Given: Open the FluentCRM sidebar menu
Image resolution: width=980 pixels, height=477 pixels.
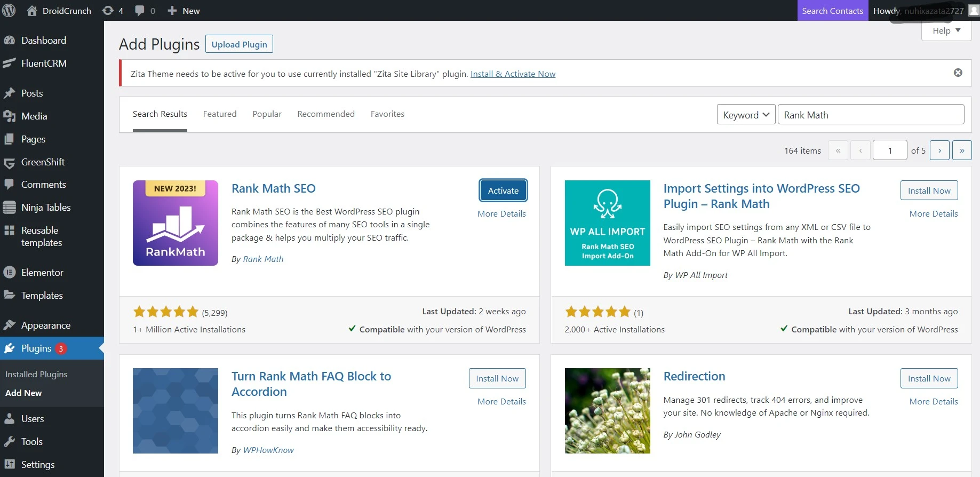Looking at the screenshot, I should (44, 63).
